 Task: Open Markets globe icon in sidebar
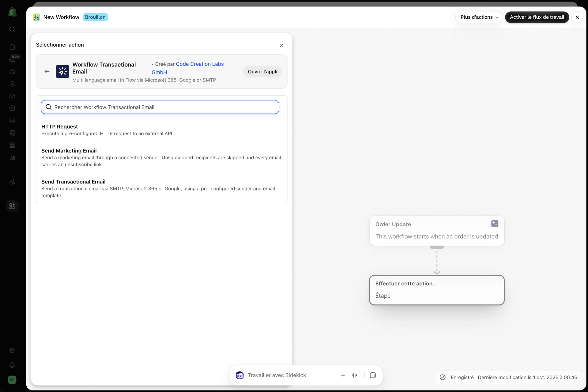12,133
